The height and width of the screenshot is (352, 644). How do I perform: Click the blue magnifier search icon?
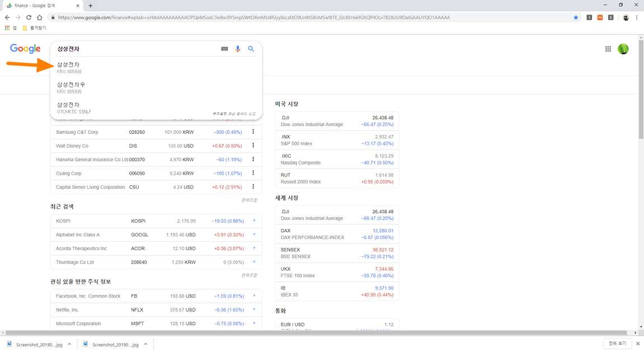coord(251,49)
